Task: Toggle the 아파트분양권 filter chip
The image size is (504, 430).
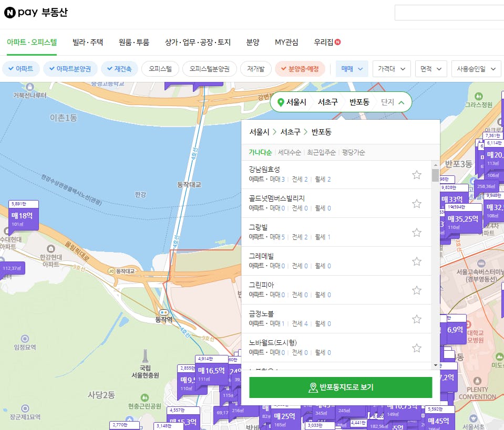Action: click(x=70, y=69)
